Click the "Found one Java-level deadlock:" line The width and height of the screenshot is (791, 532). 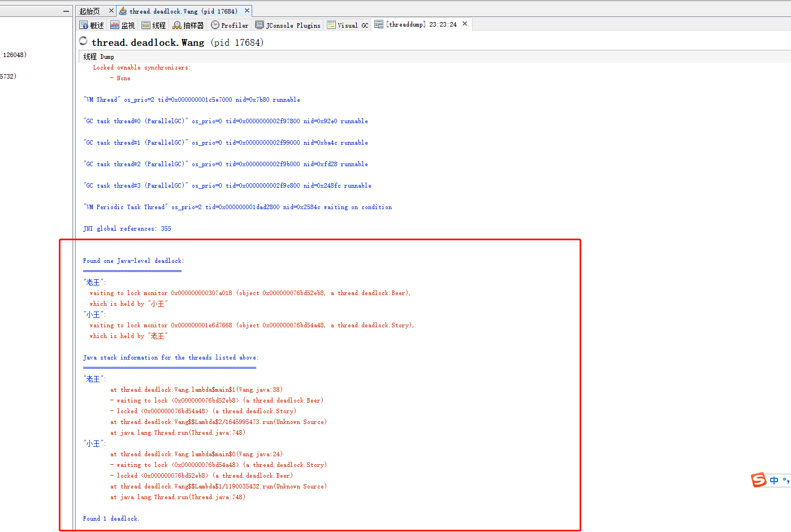[x=133, y=261]
